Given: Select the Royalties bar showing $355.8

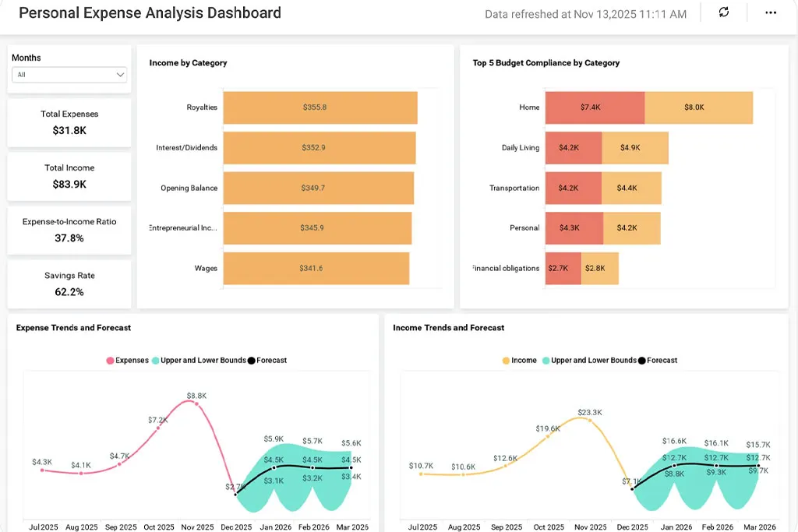Looking at the screenshot, I should [x=320, y=107].
